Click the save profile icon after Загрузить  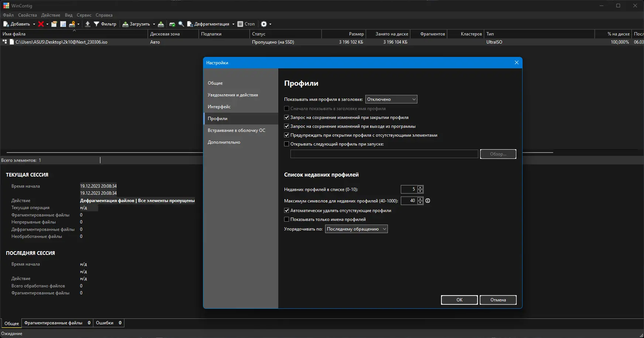tap(161, 24)
